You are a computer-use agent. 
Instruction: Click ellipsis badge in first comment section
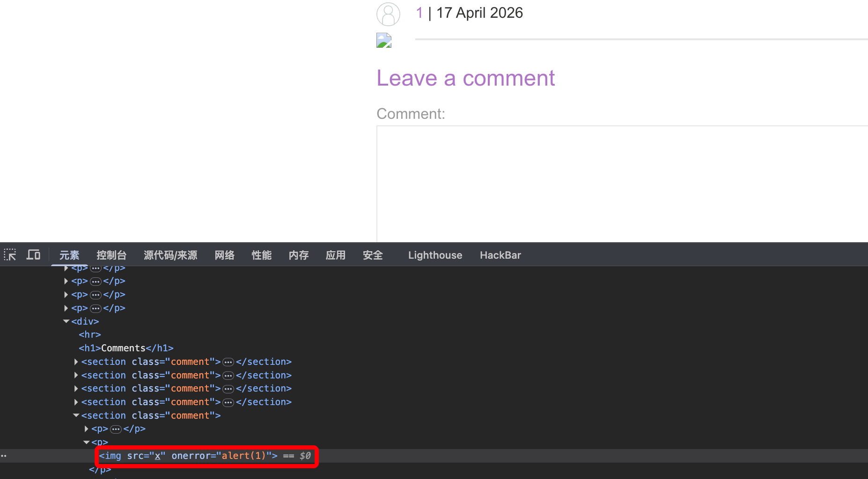tap(228, 362)
